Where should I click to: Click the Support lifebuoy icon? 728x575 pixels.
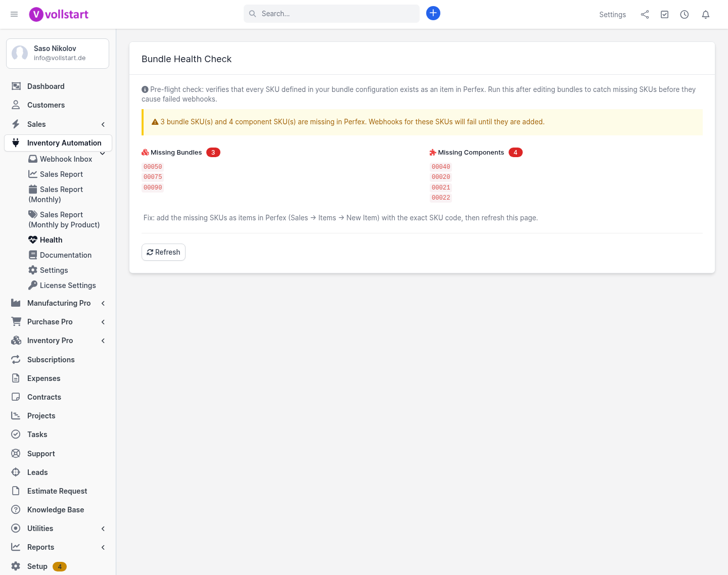16,453
